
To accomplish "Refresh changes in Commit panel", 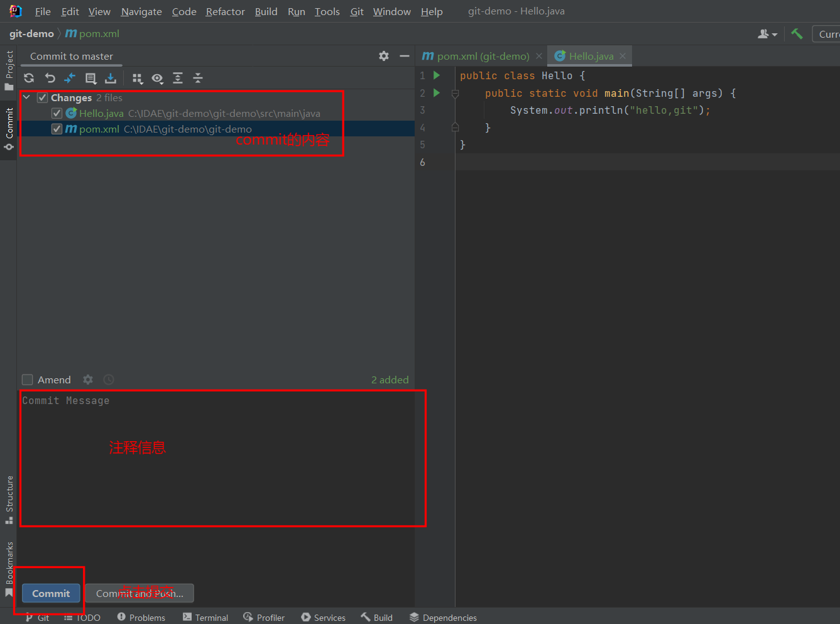I will point(29,78).
